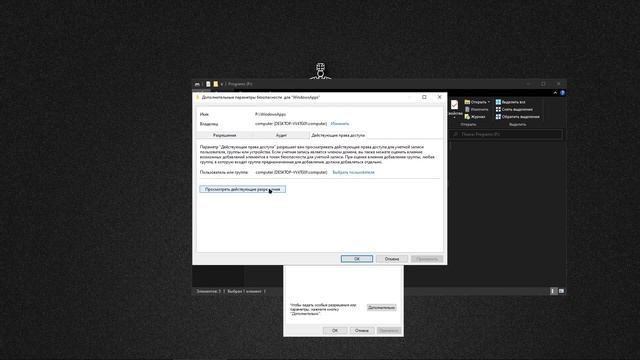Click Обратить выделение in the Explorer ribbon
640x360 pixels.
pyautogui.click(x=517, y=117)
